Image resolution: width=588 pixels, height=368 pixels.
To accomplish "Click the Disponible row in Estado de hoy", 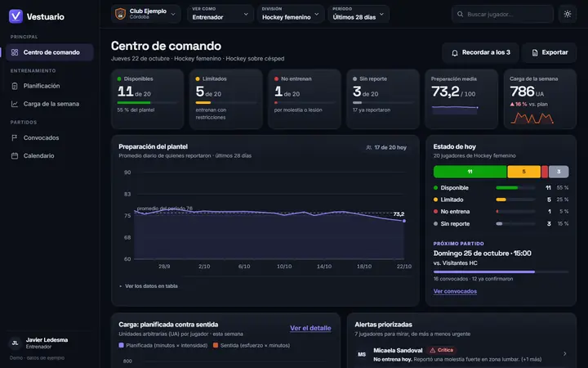I will (501, 188).
